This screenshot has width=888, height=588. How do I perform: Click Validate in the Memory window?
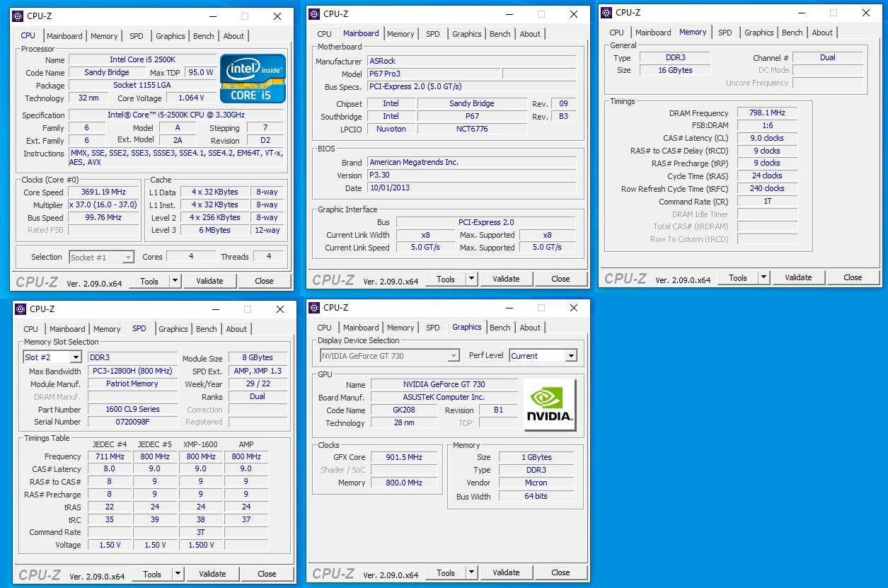pyautogui.click(x=798, y=277)
